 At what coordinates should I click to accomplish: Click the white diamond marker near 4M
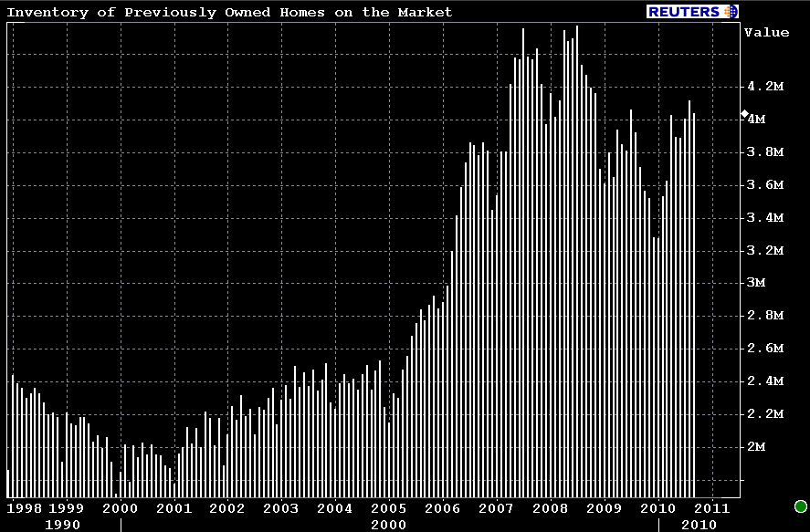tap(744, 113)
